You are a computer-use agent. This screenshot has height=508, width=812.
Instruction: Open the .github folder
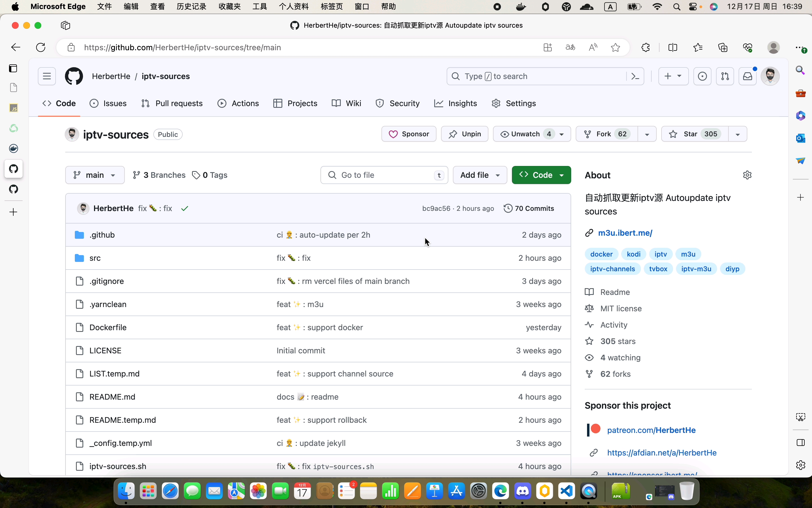(x=102, y=235)
